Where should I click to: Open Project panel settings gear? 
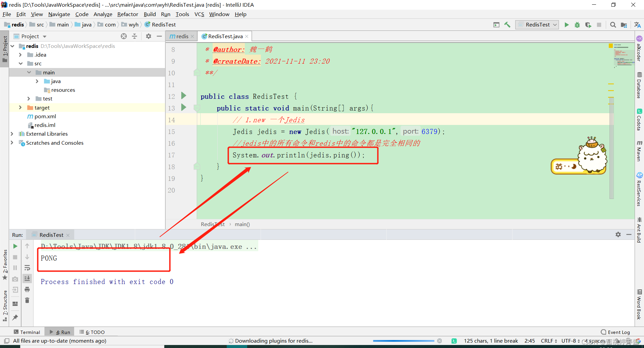(x=149, y=36)
